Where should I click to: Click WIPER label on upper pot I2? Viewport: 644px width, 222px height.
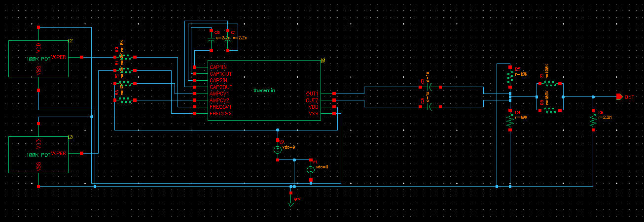59,57
